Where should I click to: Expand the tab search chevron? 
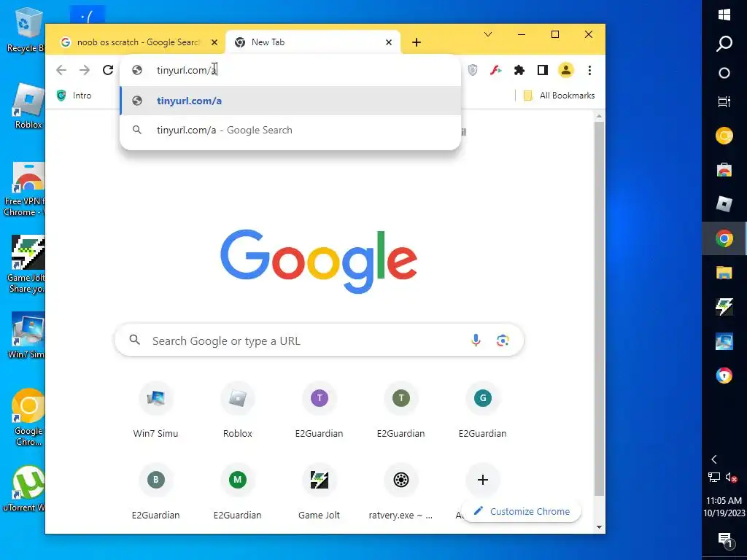(488, 34)
